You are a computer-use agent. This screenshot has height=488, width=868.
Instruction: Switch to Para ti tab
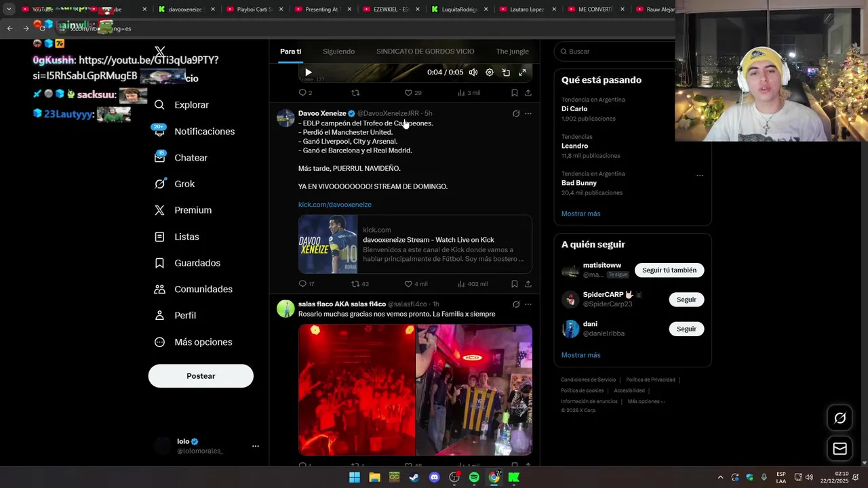291,52
